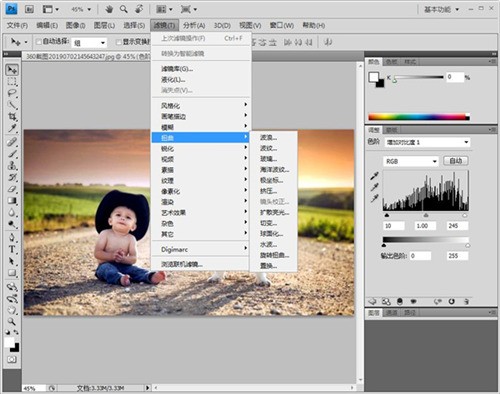Select the Healing Brush tool
Image resolution: width=500 pixels, height=394 pixels.
pos(12,142)
